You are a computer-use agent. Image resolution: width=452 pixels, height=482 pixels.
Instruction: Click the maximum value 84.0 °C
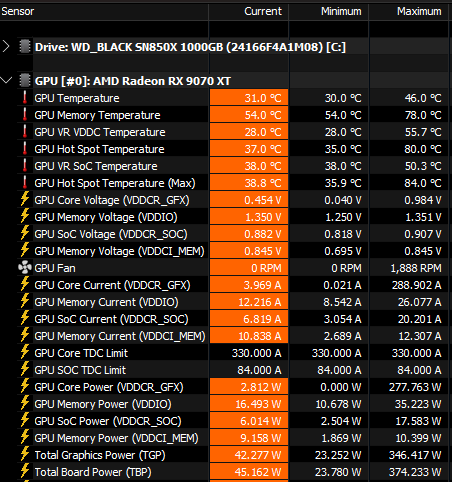click(x=423, y=183)
